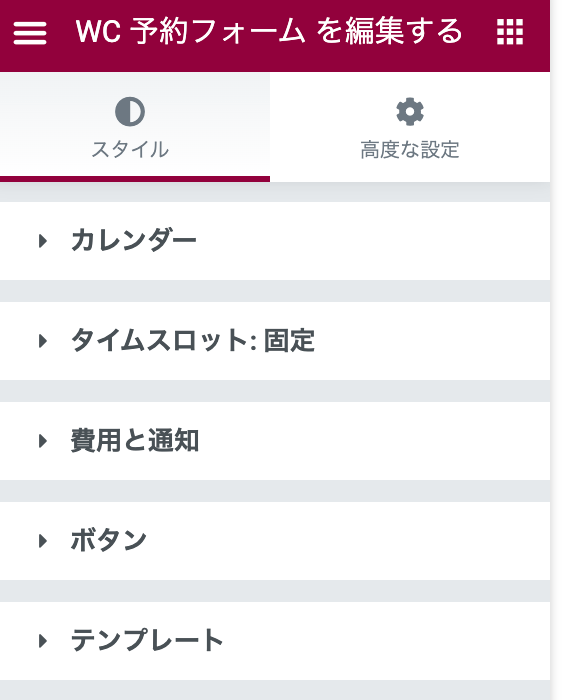Viewport: 562px width, 700px height.
Task: Expand the ボタン section arrow
Action: pyautogui.click(x=43, y=541)
